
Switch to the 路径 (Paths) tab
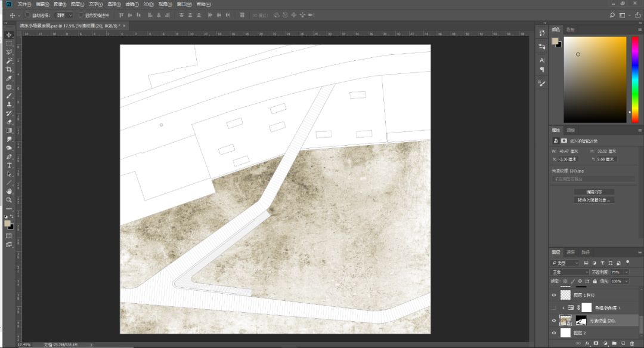click(586, 252)
